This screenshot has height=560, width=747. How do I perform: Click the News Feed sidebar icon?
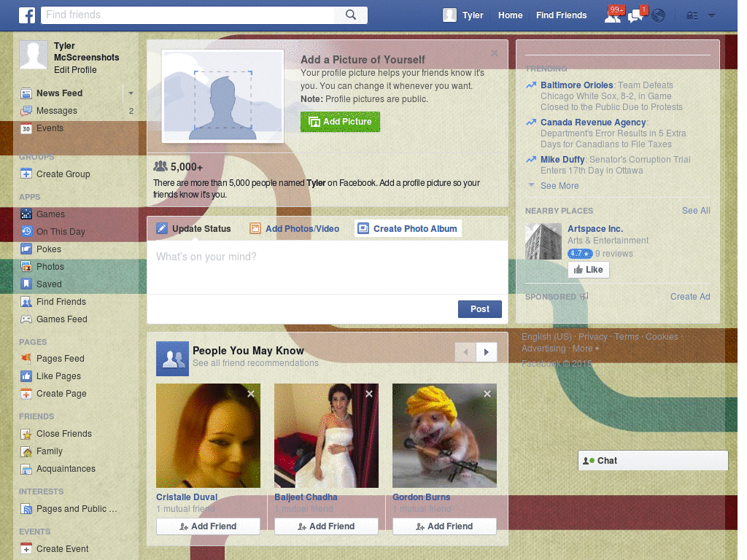26,93
